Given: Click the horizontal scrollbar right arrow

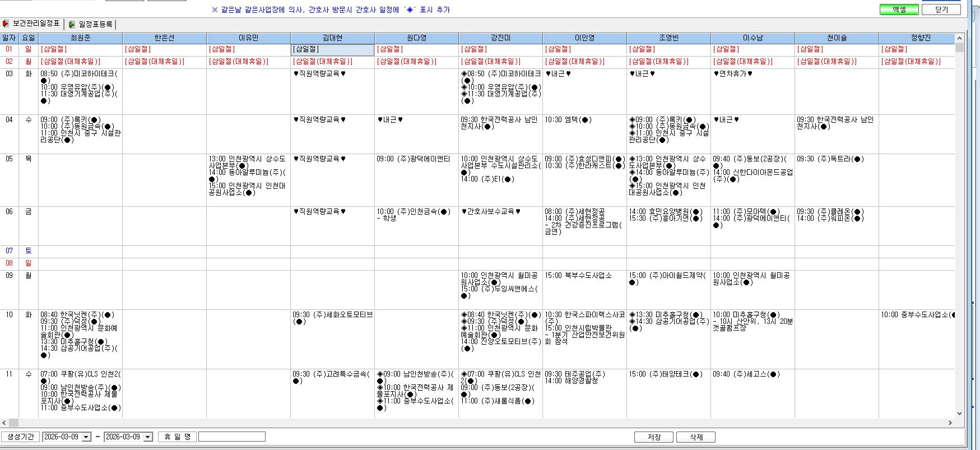Looking at the screenshot, I should (x=950, y=423).
